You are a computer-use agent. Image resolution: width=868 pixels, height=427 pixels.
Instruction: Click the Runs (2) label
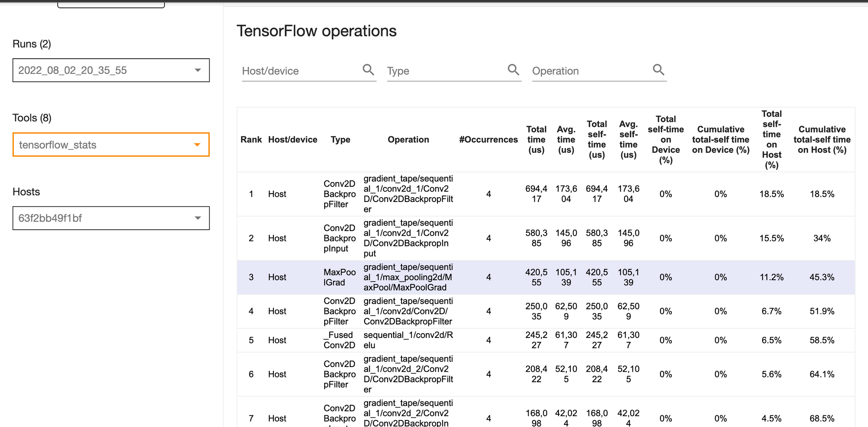[x=32, y=44]
